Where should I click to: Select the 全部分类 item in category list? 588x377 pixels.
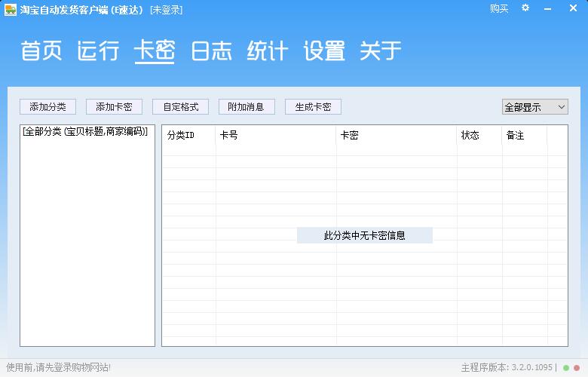pos(85,131)
